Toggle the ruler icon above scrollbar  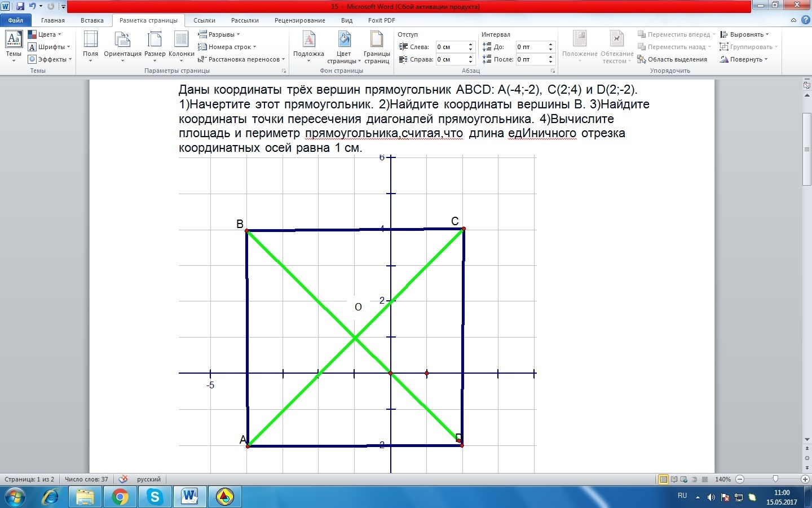[x=807, y=85]
